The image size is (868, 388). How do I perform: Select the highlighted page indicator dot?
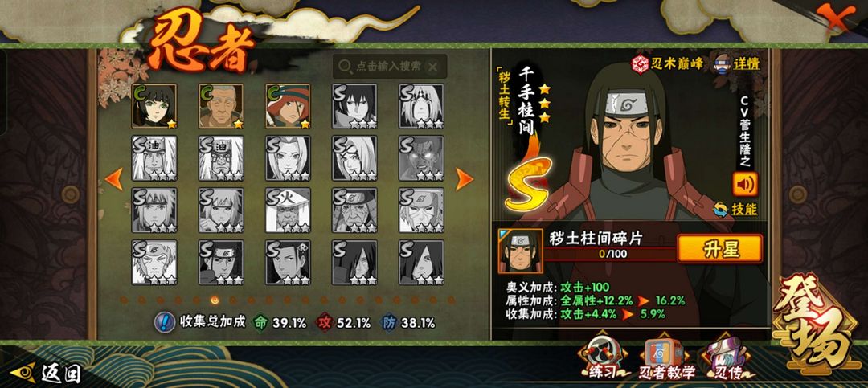click(x=215, y=300)
